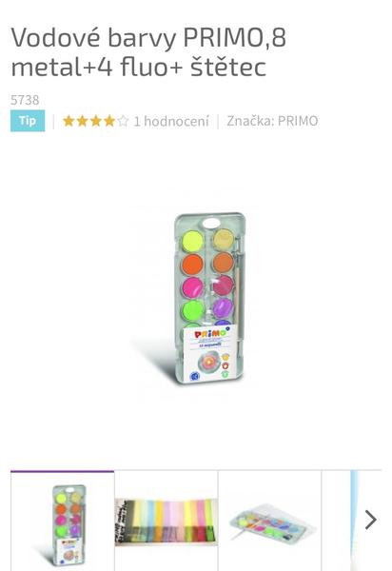Click the PRIMO logo on package label
Screen dimensions: 392x571
pyautogui.click(x=211, y=334)
